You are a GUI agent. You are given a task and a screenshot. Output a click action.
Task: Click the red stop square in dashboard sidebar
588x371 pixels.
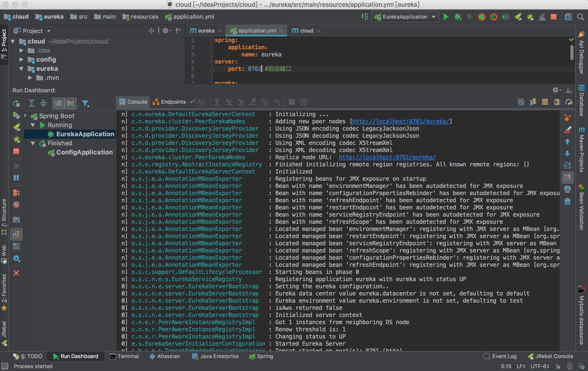click(x=16, y=151)
